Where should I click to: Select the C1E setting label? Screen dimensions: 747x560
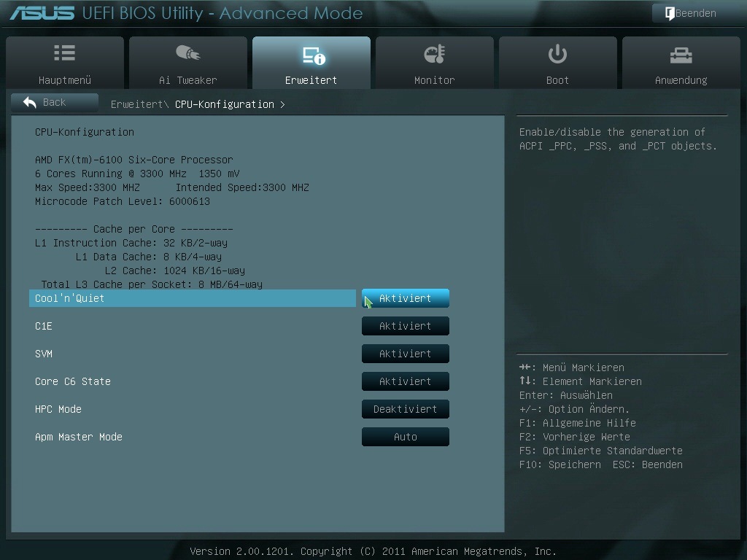click(43, 326)
